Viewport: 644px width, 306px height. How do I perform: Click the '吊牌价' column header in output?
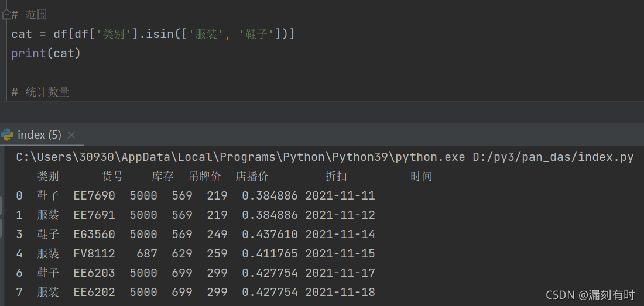[205, 177]
